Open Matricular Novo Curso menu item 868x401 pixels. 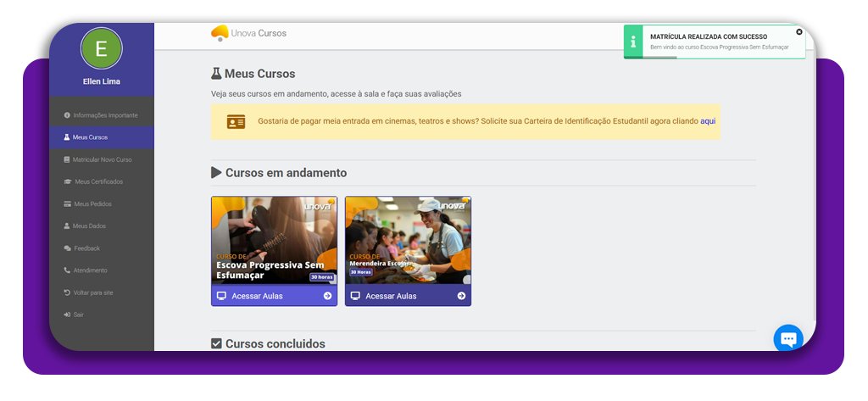tap(102, 159)
